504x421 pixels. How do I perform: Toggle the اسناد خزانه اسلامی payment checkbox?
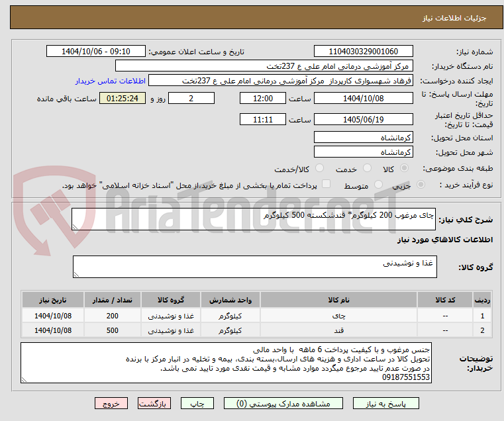326,184
